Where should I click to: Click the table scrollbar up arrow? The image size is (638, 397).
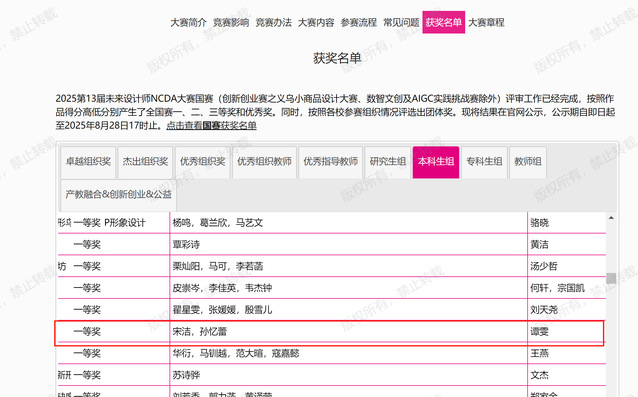point(611,218)
